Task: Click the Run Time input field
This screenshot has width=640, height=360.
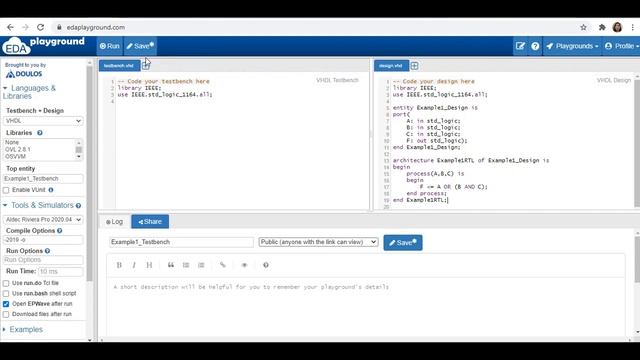Action: tap(60, 271)
